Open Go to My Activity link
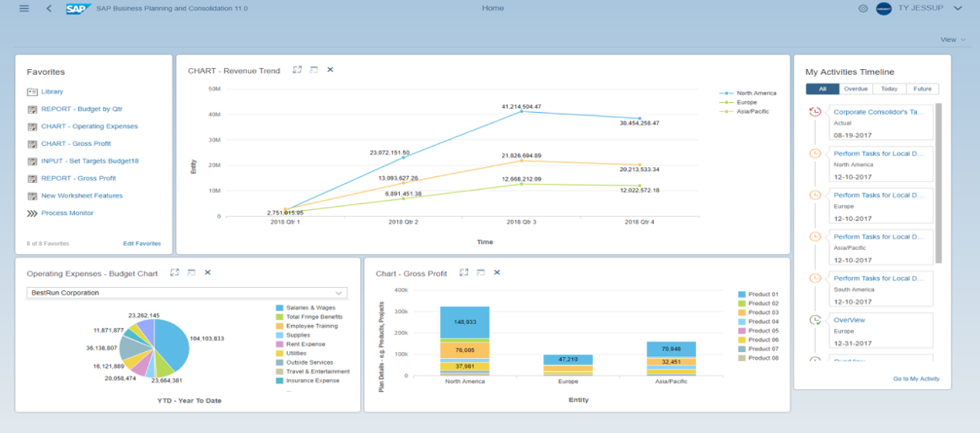 [916, 379]
